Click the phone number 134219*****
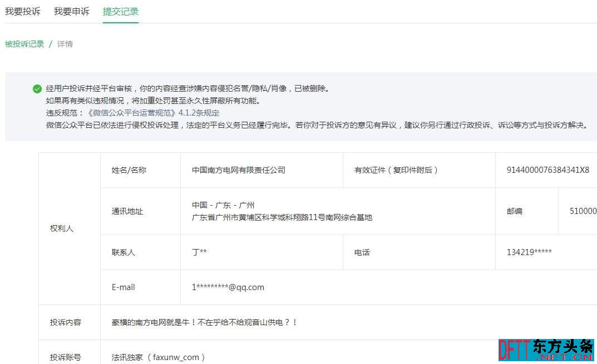Screen dimensions: 597x364 coord(529,252)
